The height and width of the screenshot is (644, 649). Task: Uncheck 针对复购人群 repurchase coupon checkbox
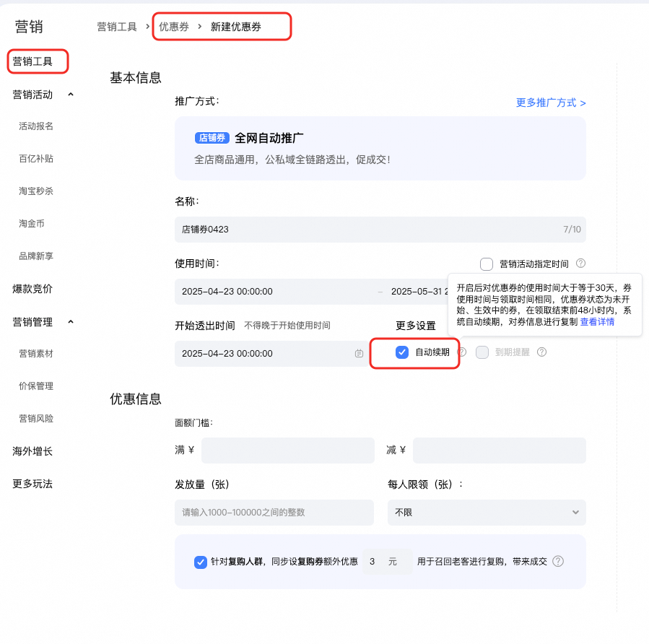pos(201,562)
